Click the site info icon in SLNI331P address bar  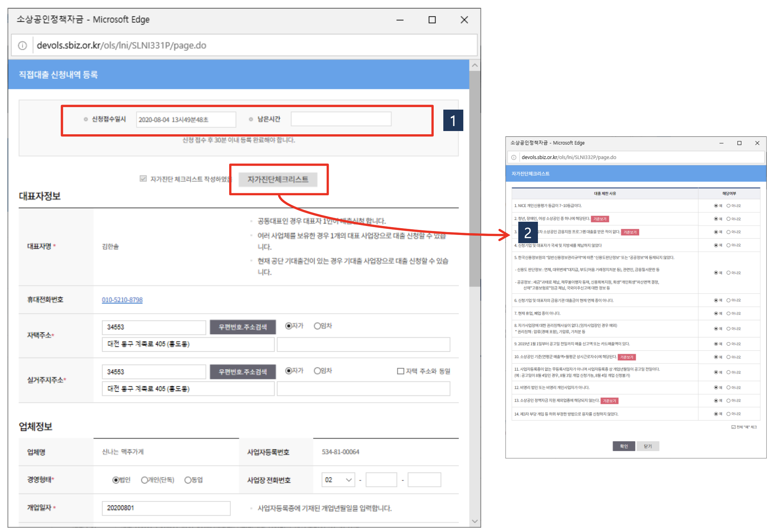pyautogui.click(x=22, y=46)
